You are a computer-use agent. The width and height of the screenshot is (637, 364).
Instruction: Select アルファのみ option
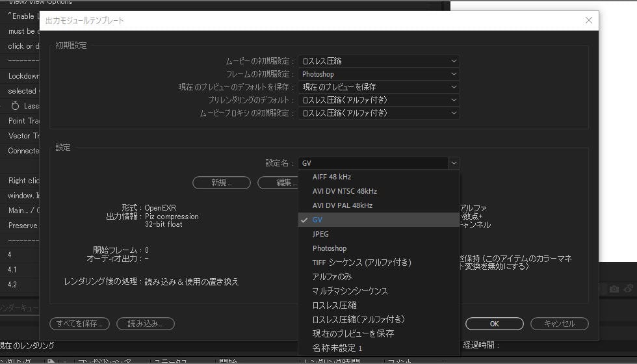[378, 277]
